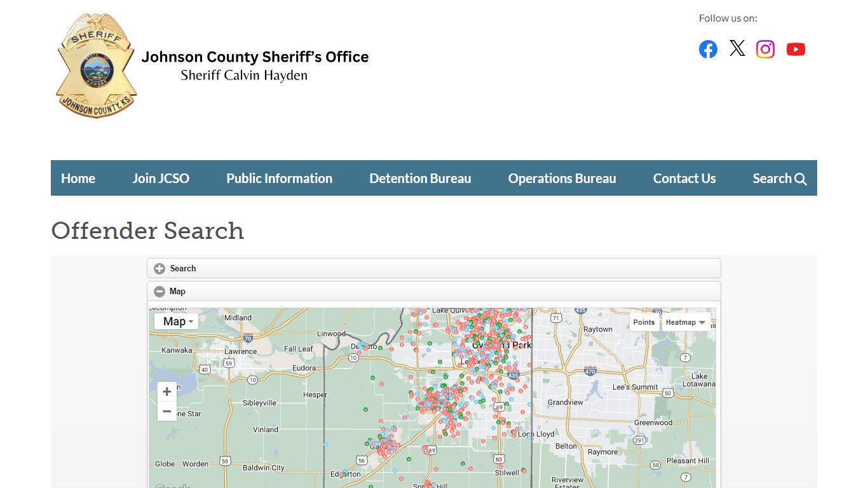
Task: Click Vinland label on the map
Action: 266,430
